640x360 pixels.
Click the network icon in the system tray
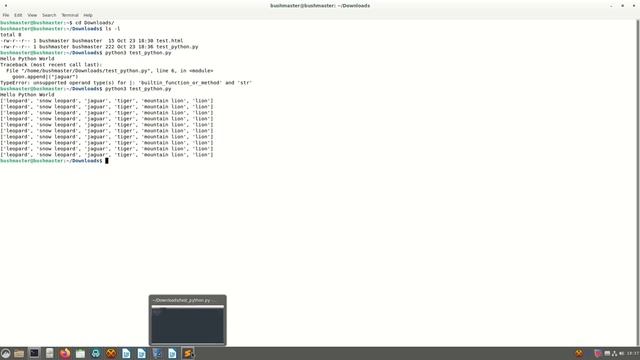[614, 353]
